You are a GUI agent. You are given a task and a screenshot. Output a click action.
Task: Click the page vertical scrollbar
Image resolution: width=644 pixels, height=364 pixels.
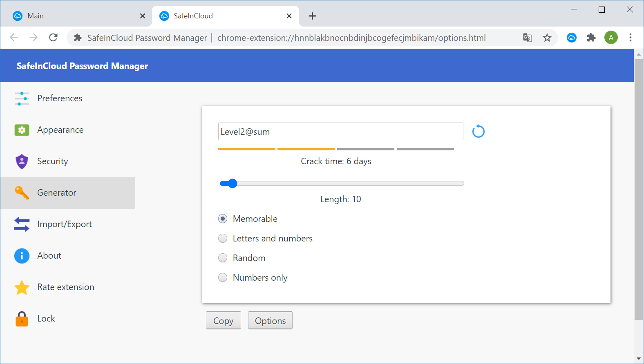tap(639, 190)
